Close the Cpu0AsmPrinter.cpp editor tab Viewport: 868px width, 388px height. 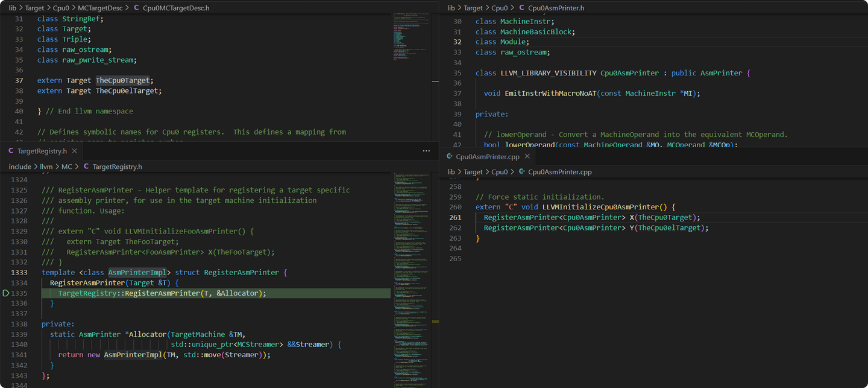pos(527,156)
